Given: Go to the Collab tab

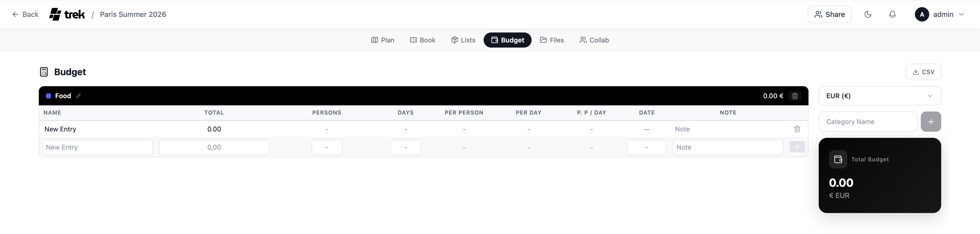Looking at the screenshot, I should coord(594,40).
